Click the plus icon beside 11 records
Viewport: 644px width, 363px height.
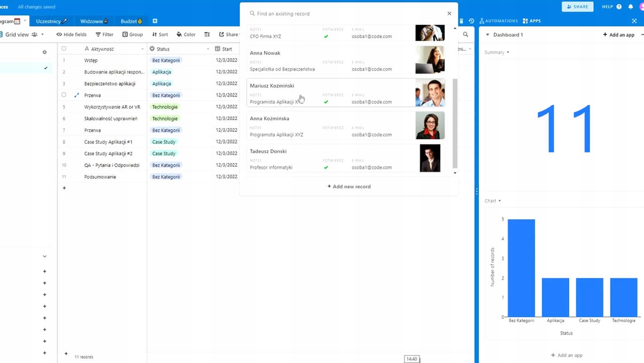tap(66, 354)
